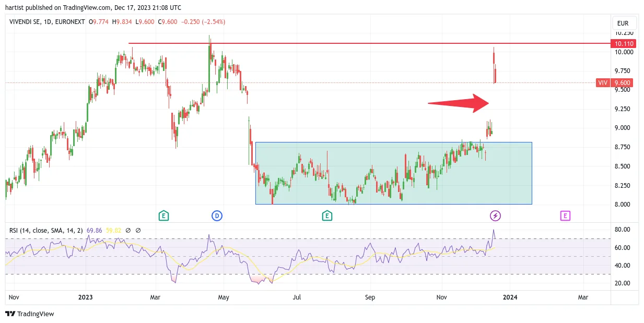
Task: Select the 2023 label on time axis
Action: coord(85,297)
